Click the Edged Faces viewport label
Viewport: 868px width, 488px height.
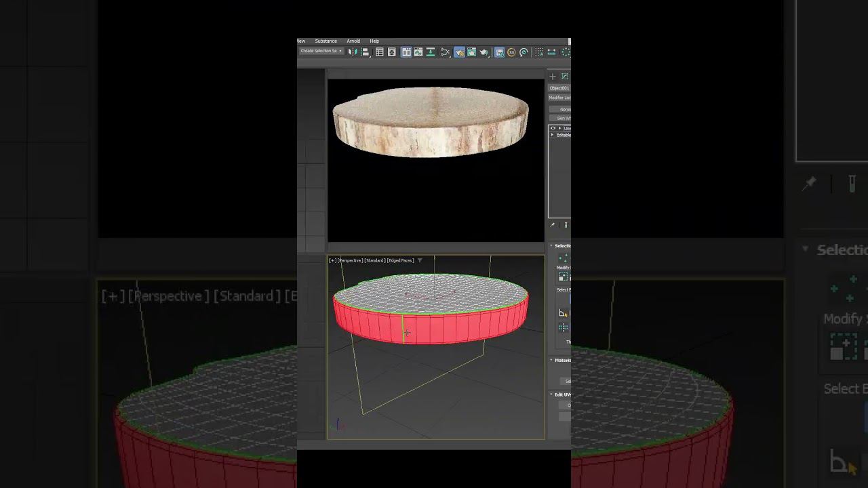click(x=401, y=260)
